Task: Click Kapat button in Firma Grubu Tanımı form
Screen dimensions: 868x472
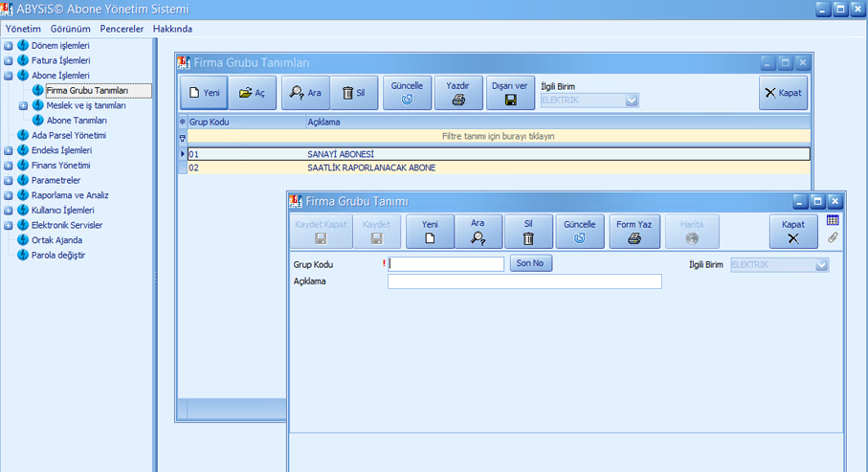Action: tap(793, 231)
